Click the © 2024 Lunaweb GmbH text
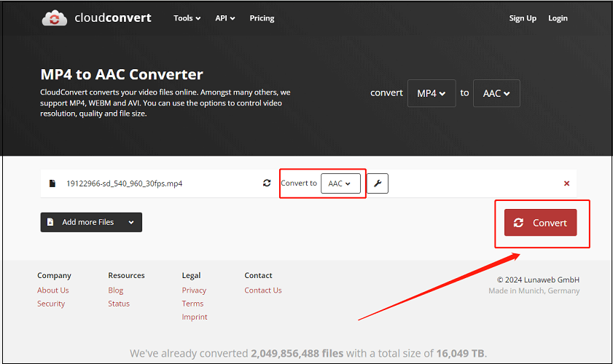 pos(538,280)
